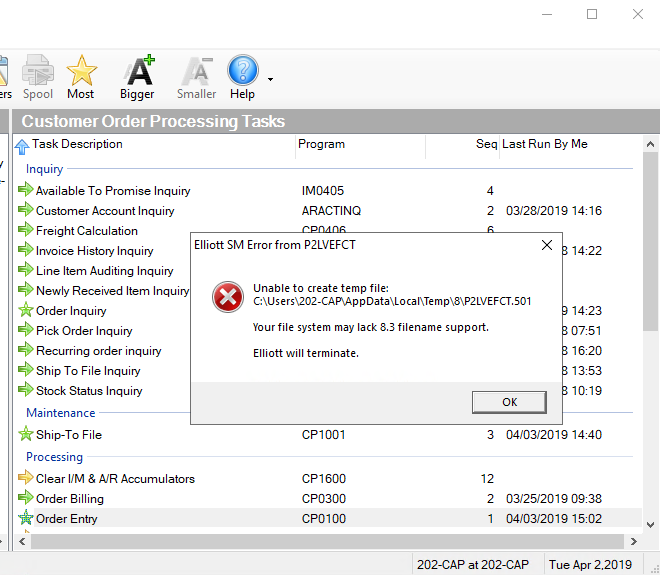
Task: Select the Customer Account Inquiry task
Action: (x=105, y=211)
